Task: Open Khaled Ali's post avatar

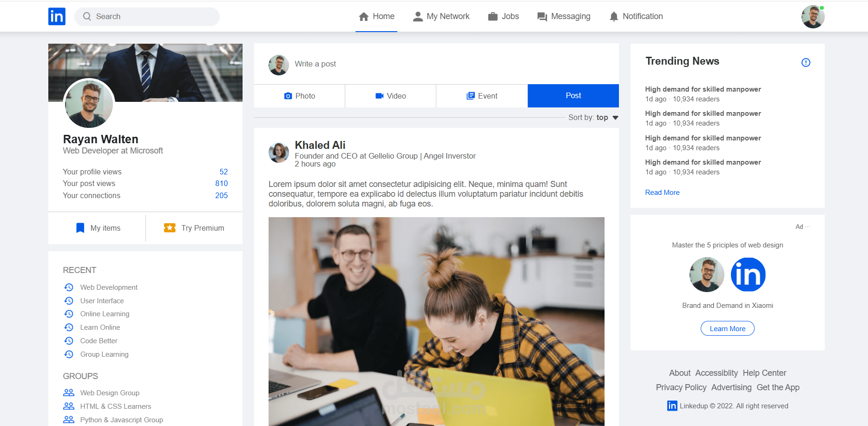Action: pos(279,152)
